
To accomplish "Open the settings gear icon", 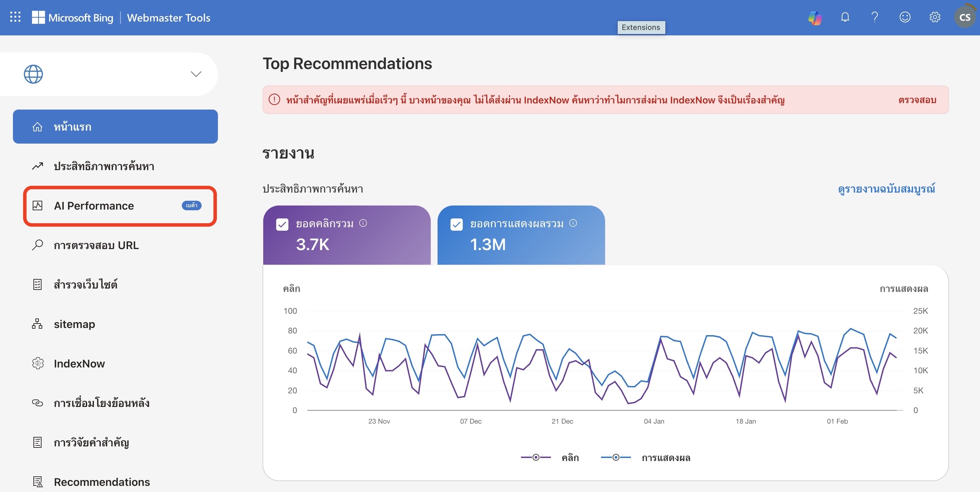I will pyautogui.click(x=935, y=17).
